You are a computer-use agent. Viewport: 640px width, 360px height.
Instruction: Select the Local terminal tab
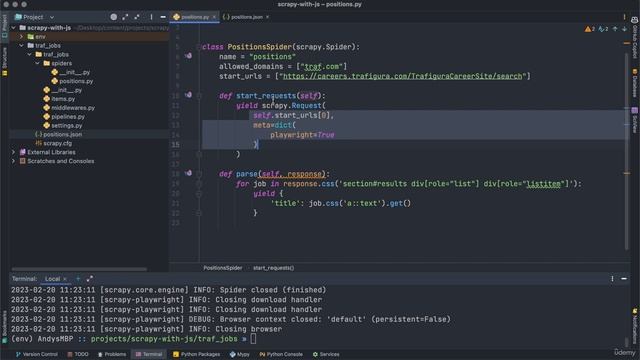[52, 279]
